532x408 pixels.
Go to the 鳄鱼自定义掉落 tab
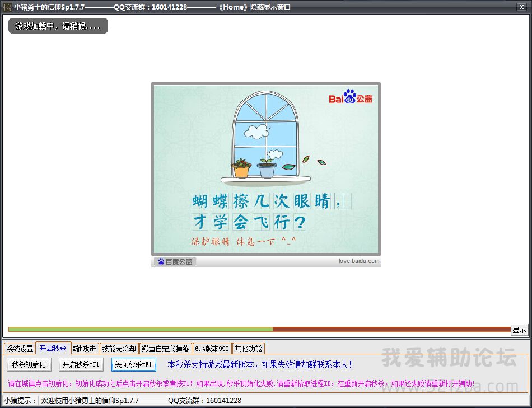[x=165, y=349]
